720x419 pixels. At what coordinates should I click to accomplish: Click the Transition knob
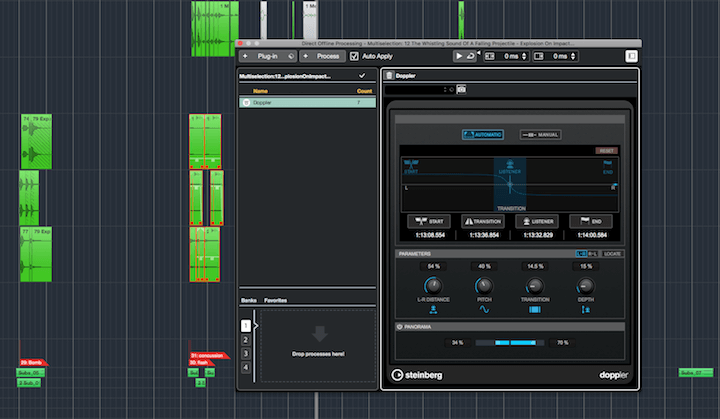pyautogui.click(x=534, y=286)
